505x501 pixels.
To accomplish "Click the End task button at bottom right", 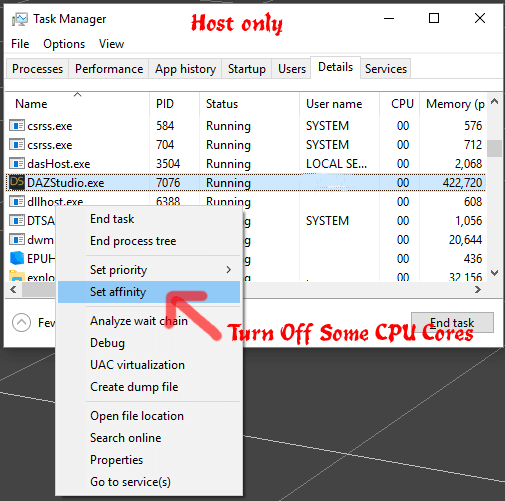I will [452, 322].
